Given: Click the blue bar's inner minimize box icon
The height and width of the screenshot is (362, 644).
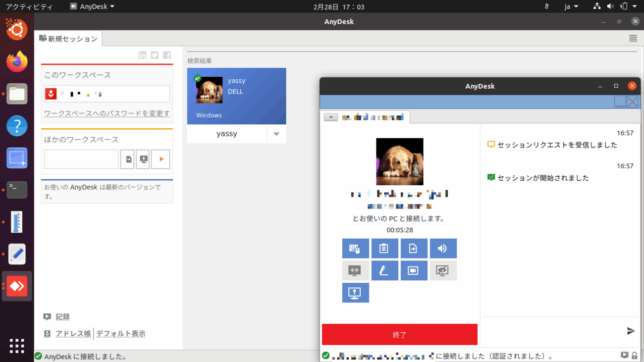Looking at the screenshot, I should [620, 102].
